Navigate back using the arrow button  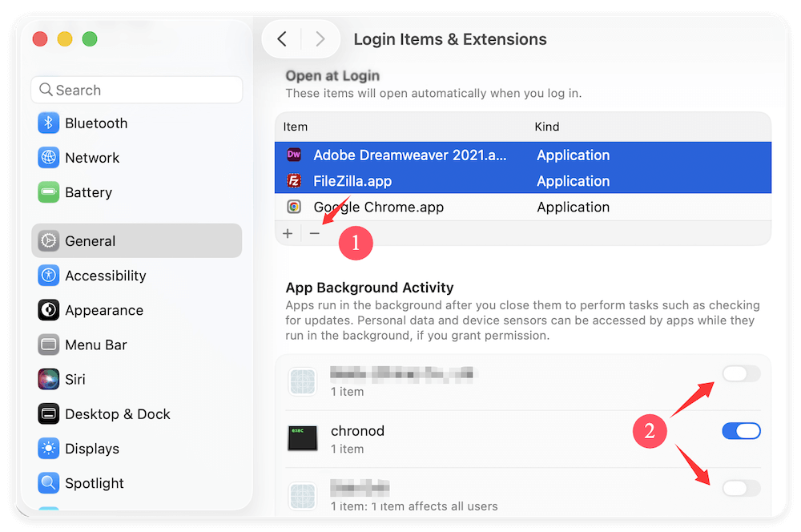(x=282, y=38)
